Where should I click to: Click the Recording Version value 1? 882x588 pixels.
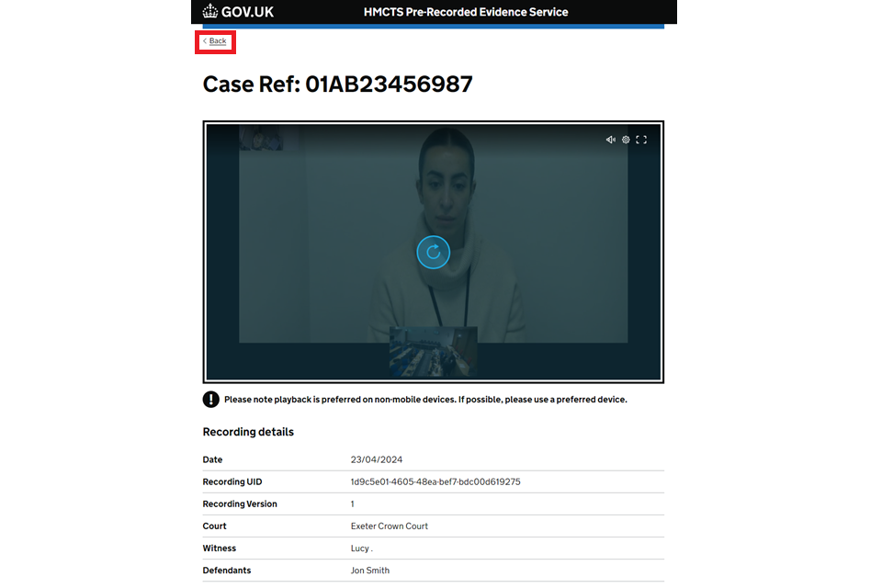point(352,503)
